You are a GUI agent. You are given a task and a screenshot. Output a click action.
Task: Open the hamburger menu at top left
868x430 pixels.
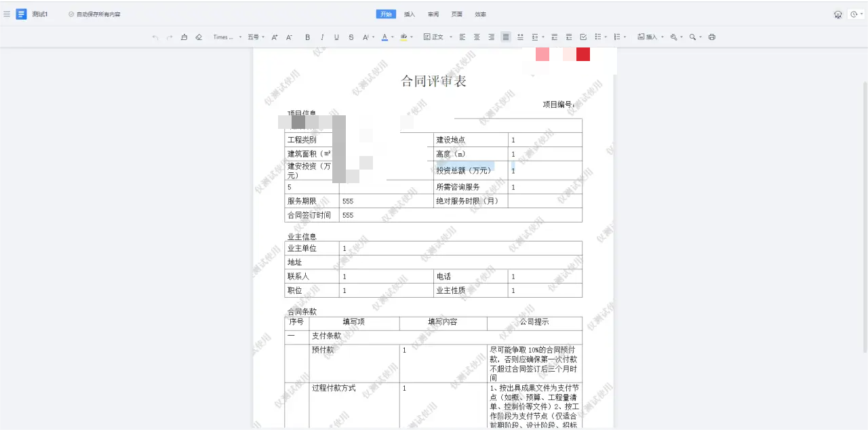(7, 14)
